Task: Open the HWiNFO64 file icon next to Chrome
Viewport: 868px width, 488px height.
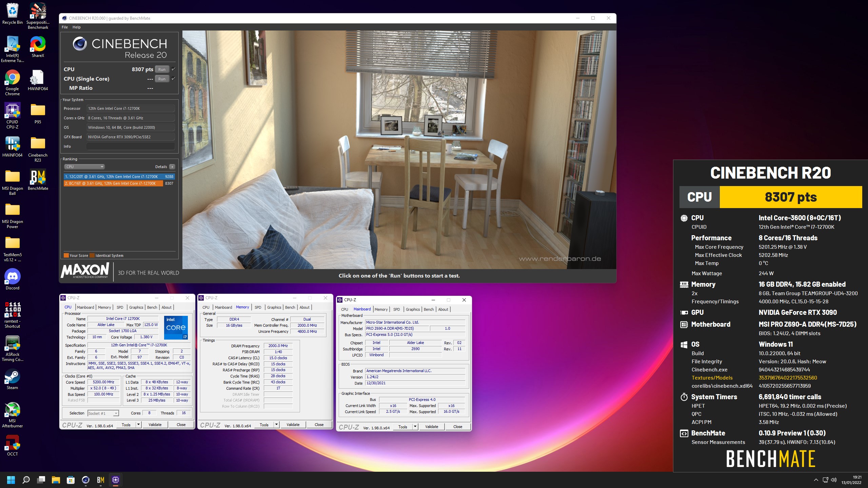Action: click(x=38, y=80)
